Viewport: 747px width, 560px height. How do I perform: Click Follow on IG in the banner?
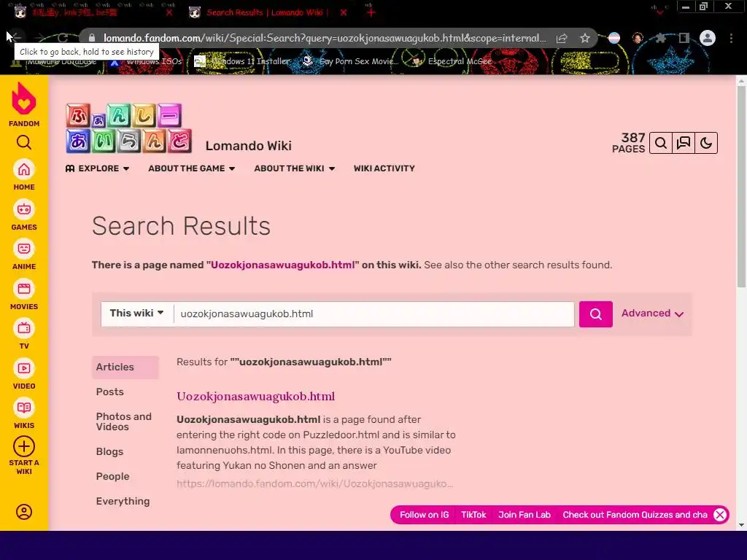[424, 515]
